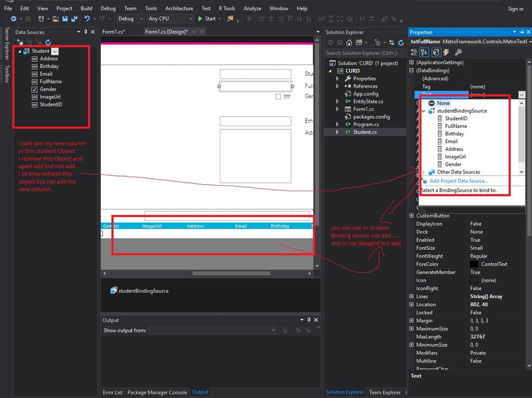Close the Form1.cs [Design] tab
Image resolution: width=532 pixels, height=398 pixels.
[x=202, y=32]
